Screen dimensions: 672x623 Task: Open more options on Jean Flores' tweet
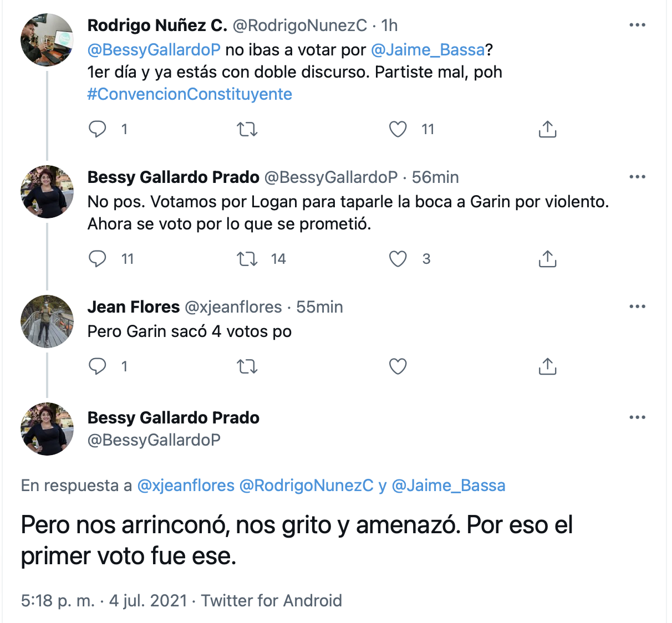click(x=637, y=307)
